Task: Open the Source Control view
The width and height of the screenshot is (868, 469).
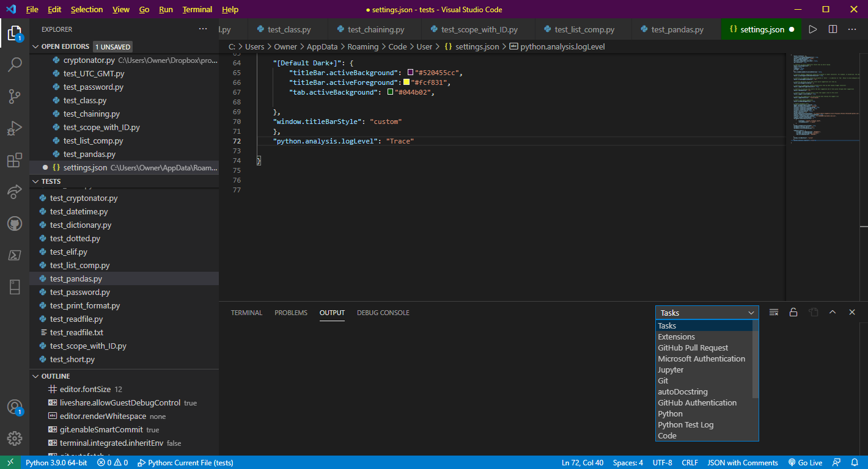Action: (x=14, y=96)
